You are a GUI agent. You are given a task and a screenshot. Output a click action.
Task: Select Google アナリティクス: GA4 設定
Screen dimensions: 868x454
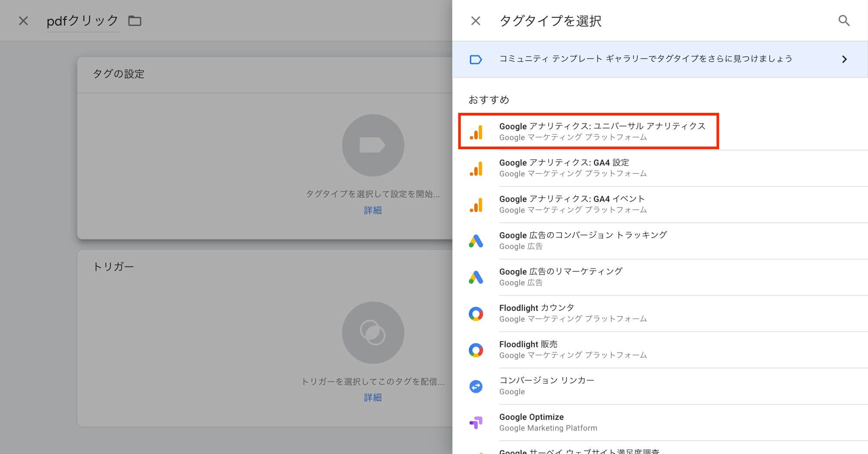(660, 168)
